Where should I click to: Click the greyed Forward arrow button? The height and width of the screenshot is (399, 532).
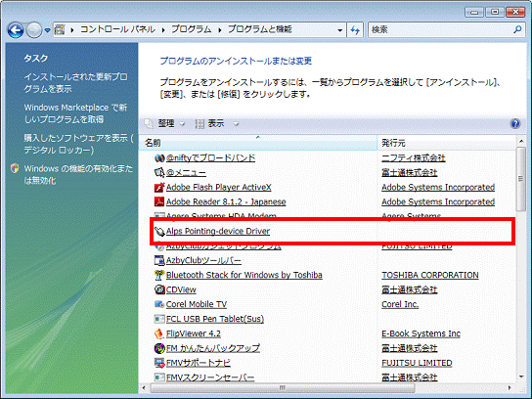click(x=33, y=30)
